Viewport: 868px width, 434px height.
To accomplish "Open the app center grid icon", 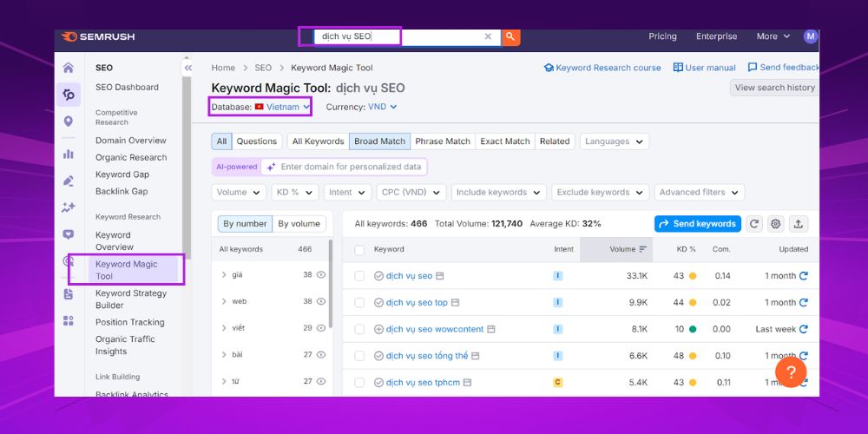I will 68,321.
